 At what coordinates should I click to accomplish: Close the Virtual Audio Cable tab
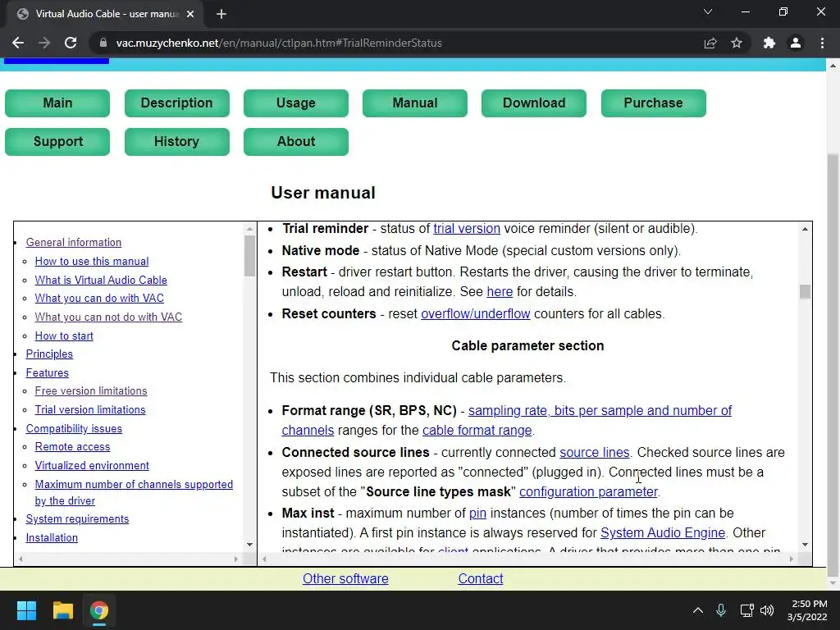tap(190, 14)
